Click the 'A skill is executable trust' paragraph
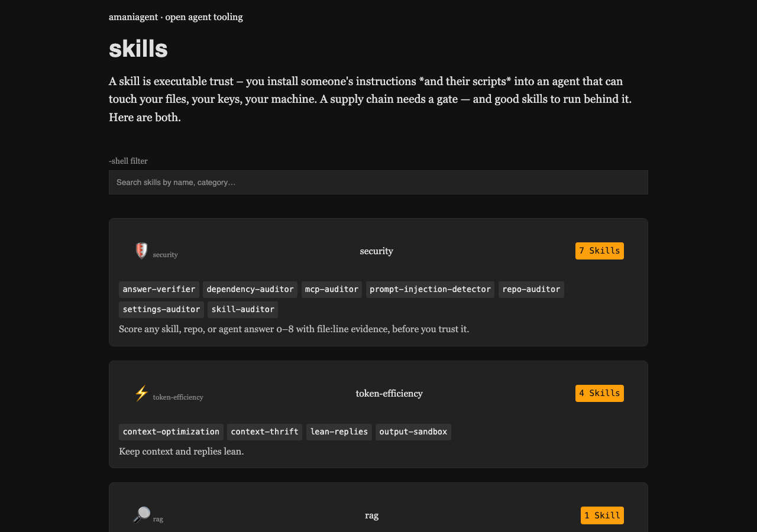Image resolution: width=757 pixels, height=532 pixels. point(370,99)
